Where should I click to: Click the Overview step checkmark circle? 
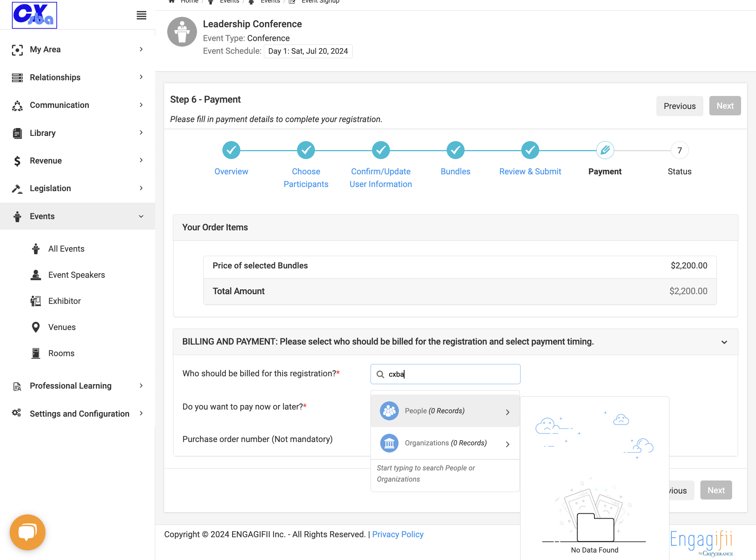pyautogui.click(x=231, y=150)
